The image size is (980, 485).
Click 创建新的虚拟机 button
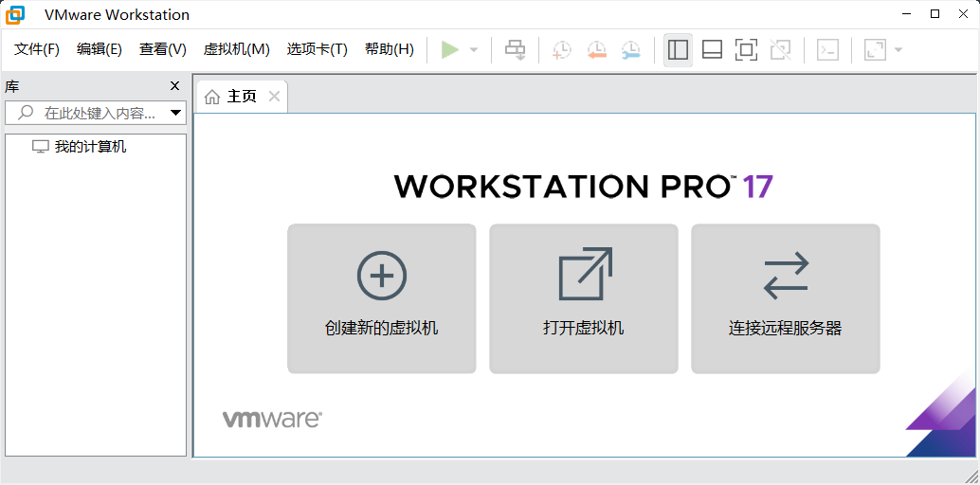(381, 298)
